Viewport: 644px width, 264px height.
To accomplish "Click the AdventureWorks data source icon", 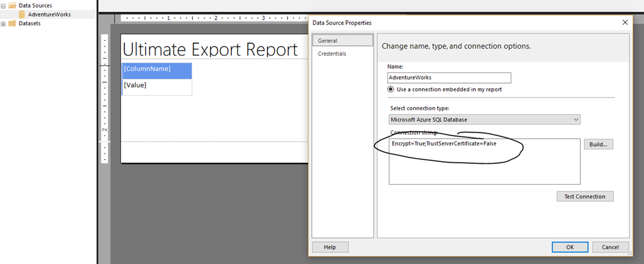I will tap(22, 14).
